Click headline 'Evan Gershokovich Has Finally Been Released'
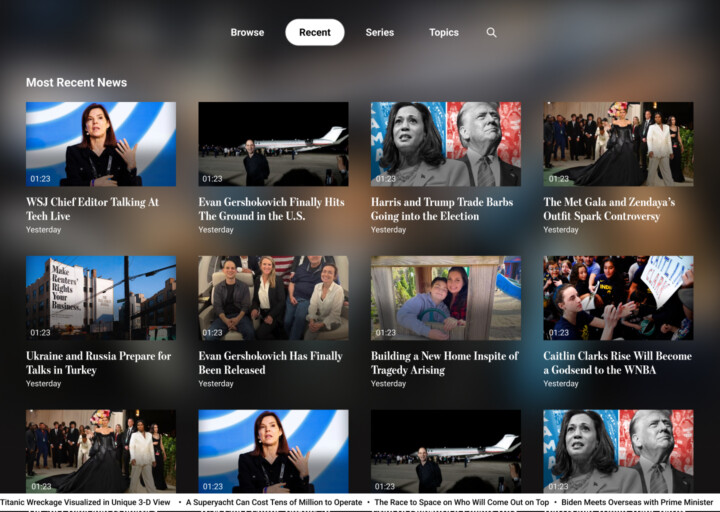The height and width of the screenshot is (512, 720). [x=270, y=363]
